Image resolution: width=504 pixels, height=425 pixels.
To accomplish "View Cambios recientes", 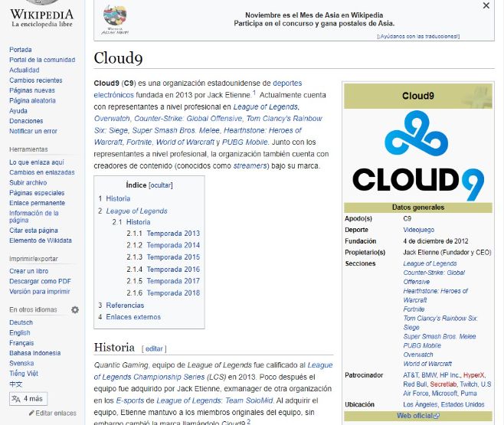I will pos(36,80).
